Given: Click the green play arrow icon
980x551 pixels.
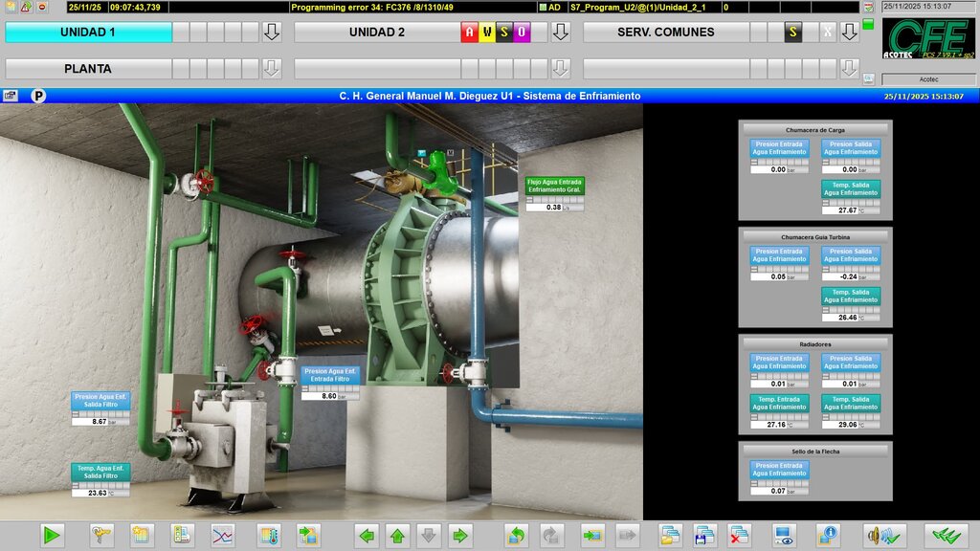Looking at the screenshot, I should click(52, 536).
